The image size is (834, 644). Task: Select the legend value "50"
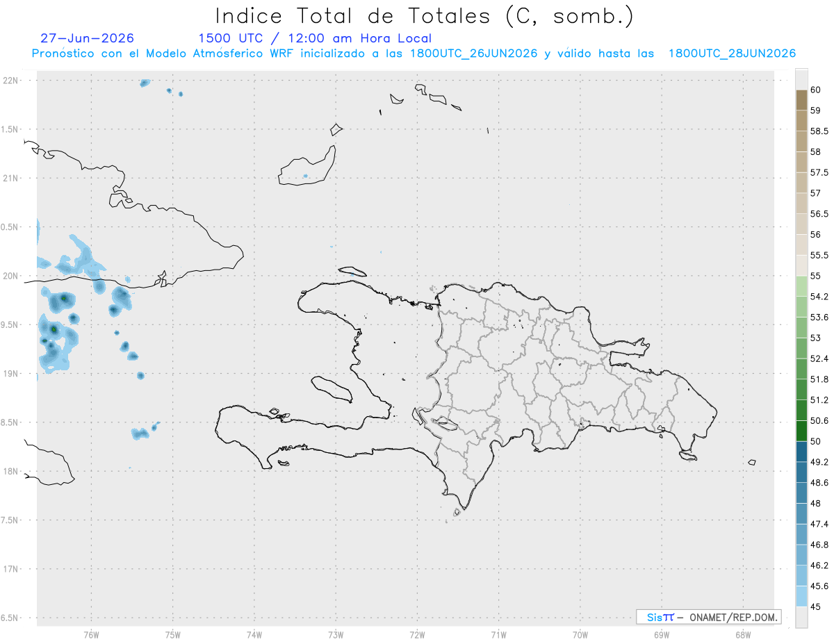[x=816, y=441]
